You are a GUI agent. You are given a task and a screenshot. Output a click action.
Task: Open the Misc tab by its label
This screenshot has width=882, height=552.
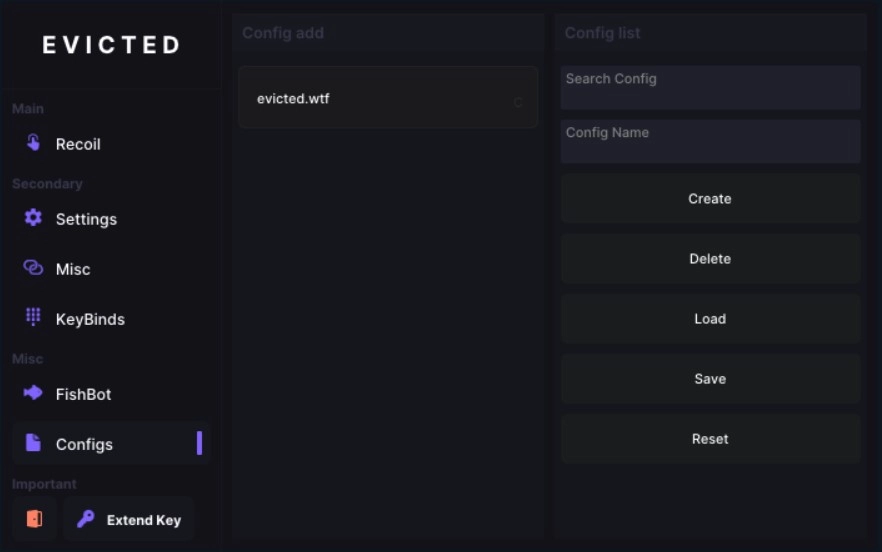[73, 269]
